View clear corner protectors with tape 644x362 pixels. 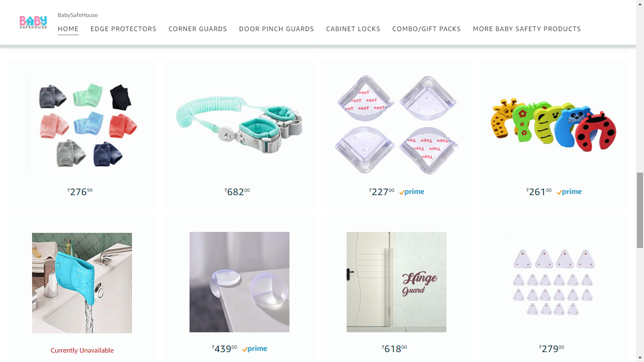click(396, 125)
